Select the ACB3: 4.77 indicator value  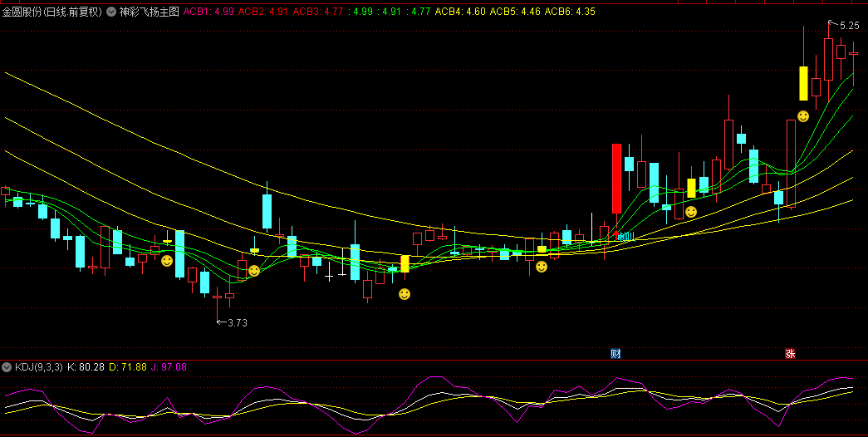tap(318, 12)
